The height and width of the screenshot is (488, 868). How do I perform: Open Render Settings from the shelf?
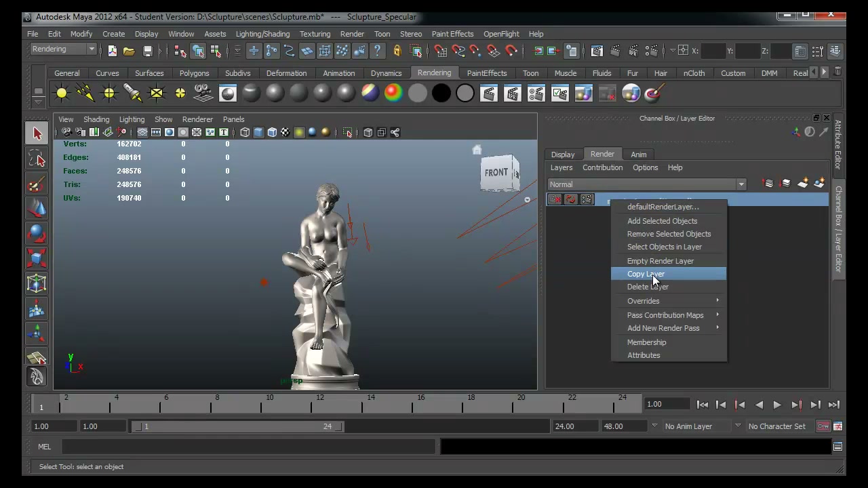tap(536, 94)
